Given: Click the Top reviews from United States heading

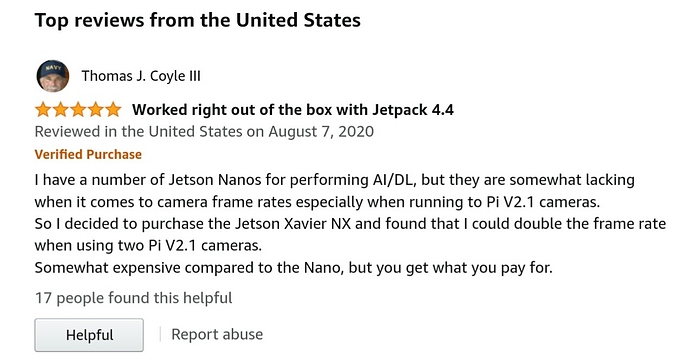Looking at the screenshot, I should pos(198,20).
